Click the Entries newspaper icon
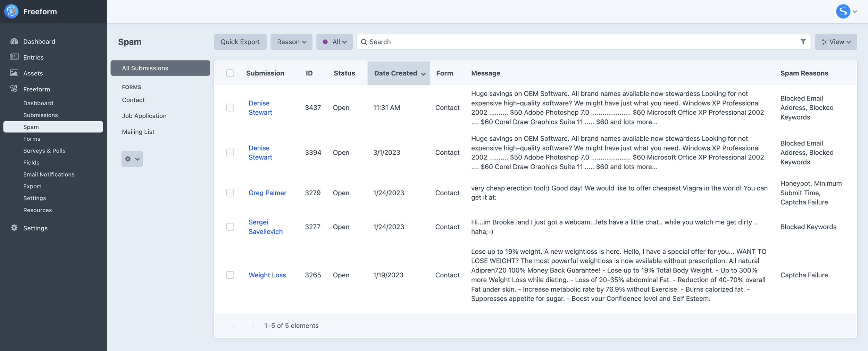The image size is (868, 351). [14, 57]
